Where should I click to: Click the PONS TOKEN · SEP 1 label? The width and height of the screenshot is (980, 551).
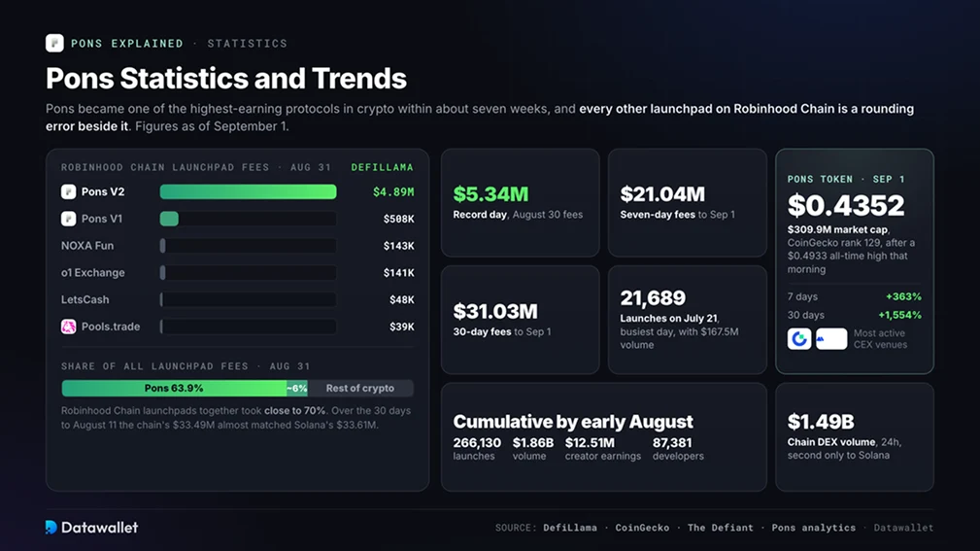click(846, 180)
